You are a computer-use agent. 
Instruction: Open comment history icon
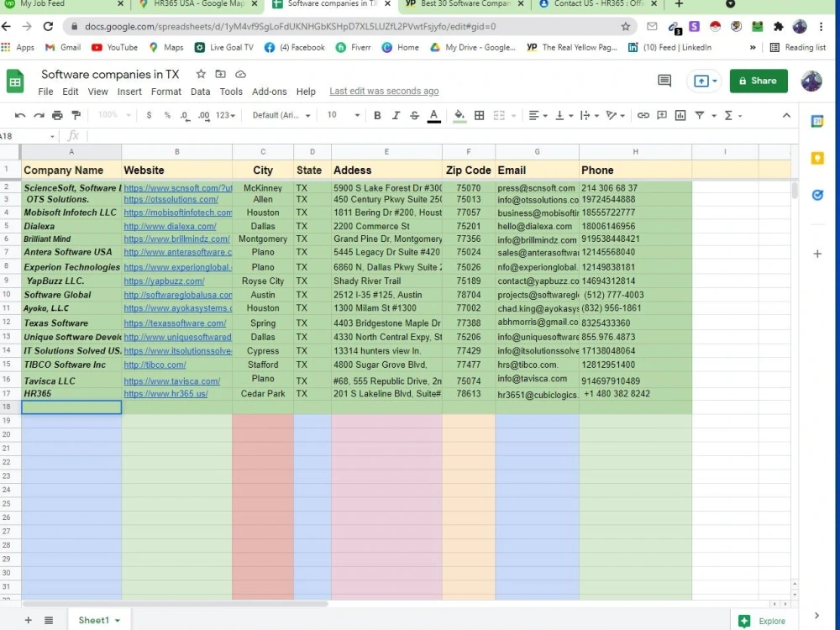pyautogui.click(x=664, y=81)
